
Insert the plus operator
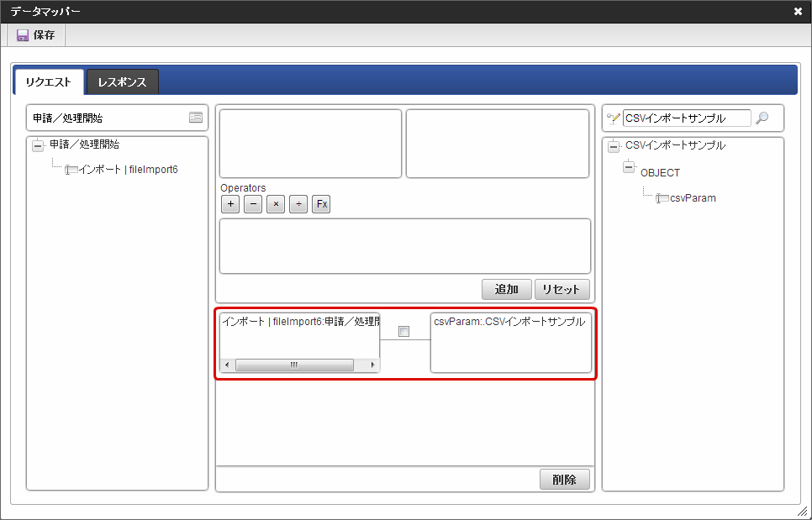(230, 204)
